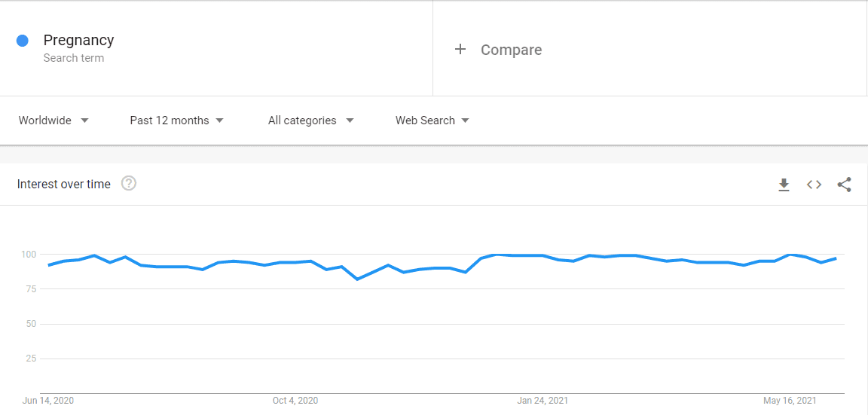Expand the All categories dropdown

[x=310, y=120]
